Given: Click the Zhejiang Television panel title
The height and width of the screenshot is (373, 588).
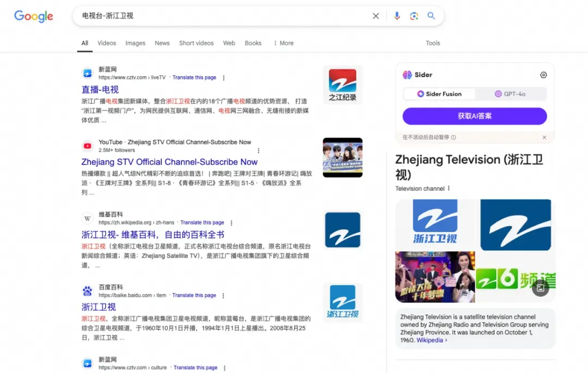Looking at the screenshot, I should click(469, 167).
